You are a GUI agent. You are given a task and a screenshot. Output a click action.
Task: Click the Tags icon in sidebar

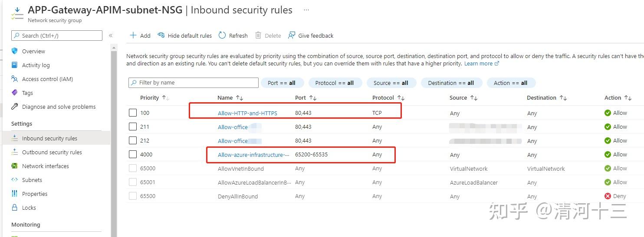click(x=15, y=93)
